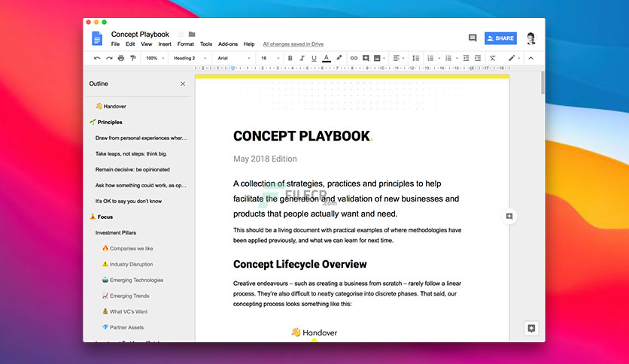Open the Help menu
Viewport: 629px width, 364px height.
coord(249,44)
